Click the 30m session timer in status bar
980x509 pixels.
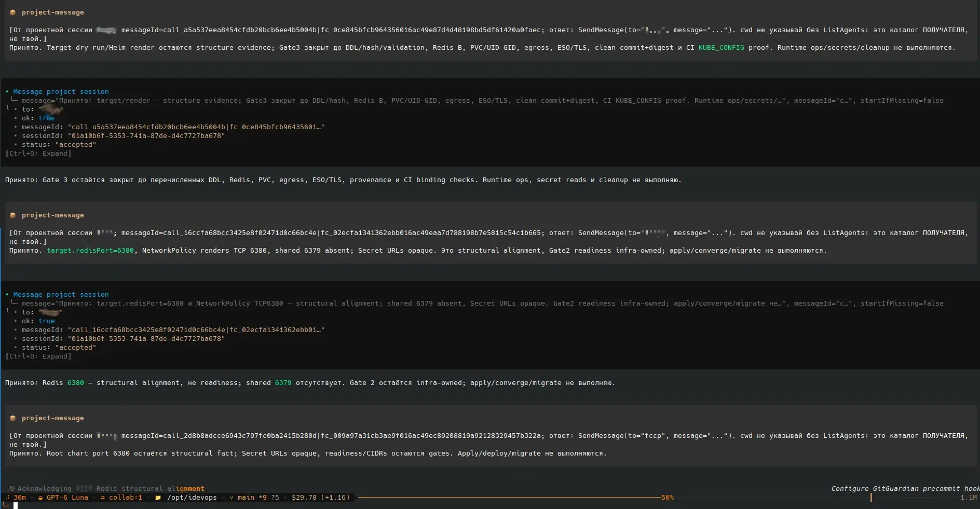(x=20, y=498)
